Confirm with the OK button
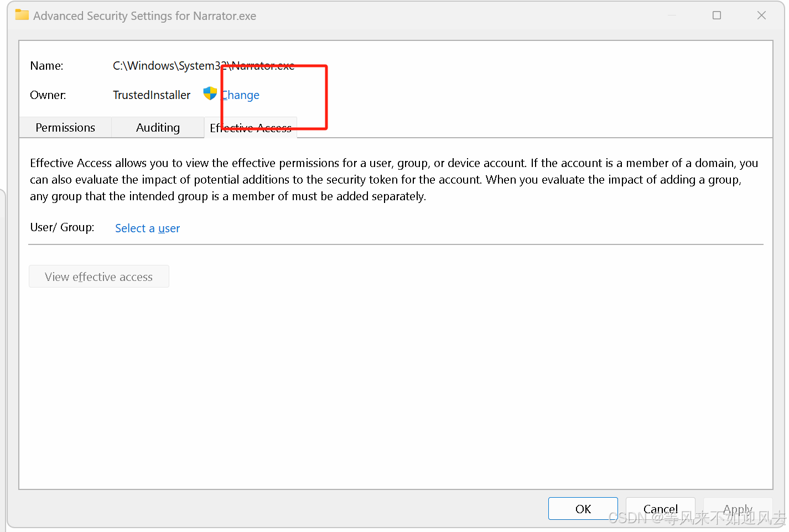Viewport: 789px width, 532px height. (x=583, y=509)
